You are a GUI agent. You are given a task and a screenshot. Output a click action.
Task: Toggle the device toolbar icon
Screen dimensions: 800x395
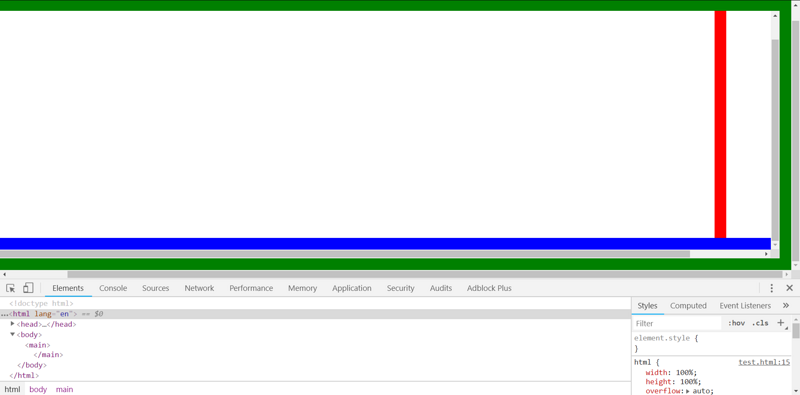tap(28, 288)
